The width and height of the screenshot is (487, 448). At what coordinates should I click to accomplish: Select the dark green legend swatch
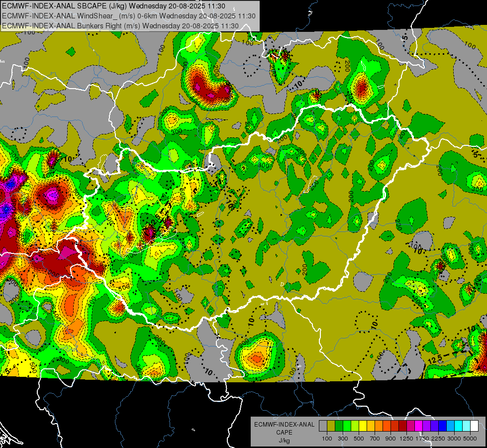pos(339,426)
